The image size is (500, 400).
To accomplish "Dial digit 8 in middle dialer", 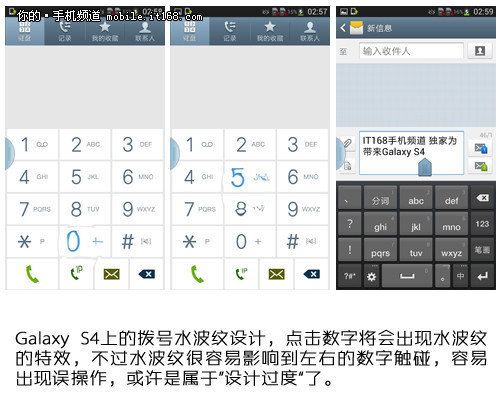I will click(x=250, y=209).
